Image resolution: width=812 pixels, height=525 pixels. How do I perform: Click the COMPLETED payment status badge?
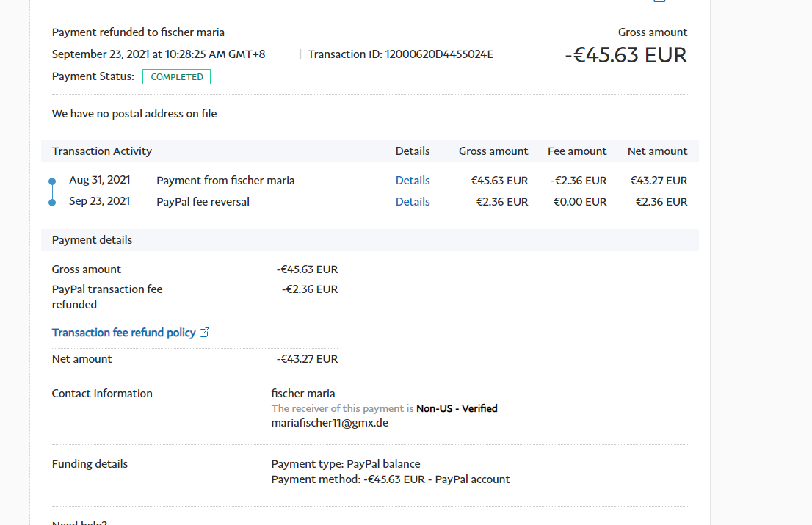coord(176,77)
